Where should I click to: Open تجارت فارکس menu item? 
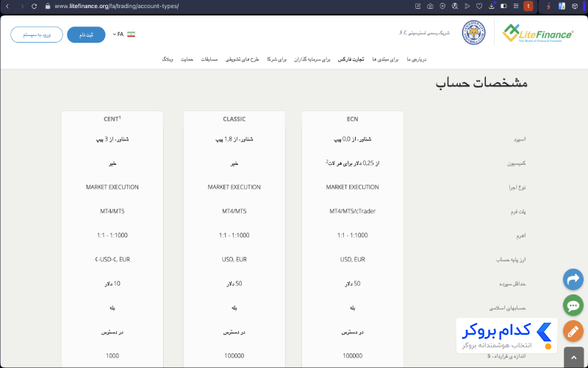[351, 60]
